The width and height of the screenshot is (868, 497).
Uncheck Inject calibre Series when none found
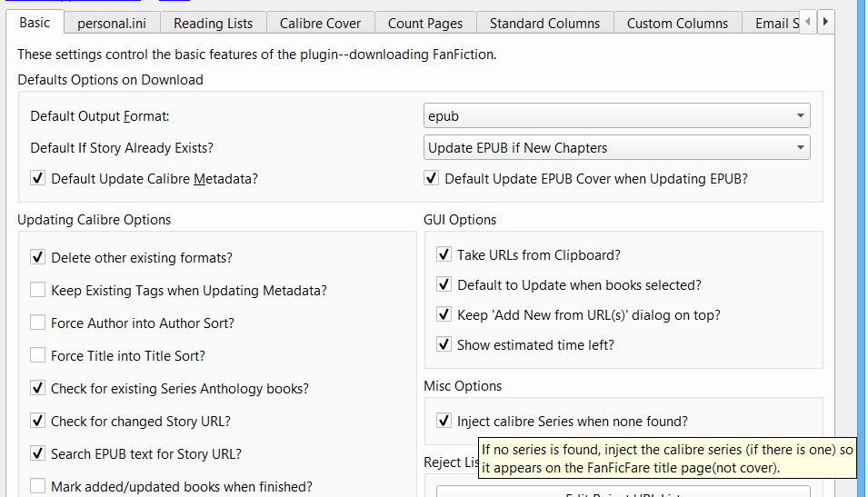click(x=444, y=422)
